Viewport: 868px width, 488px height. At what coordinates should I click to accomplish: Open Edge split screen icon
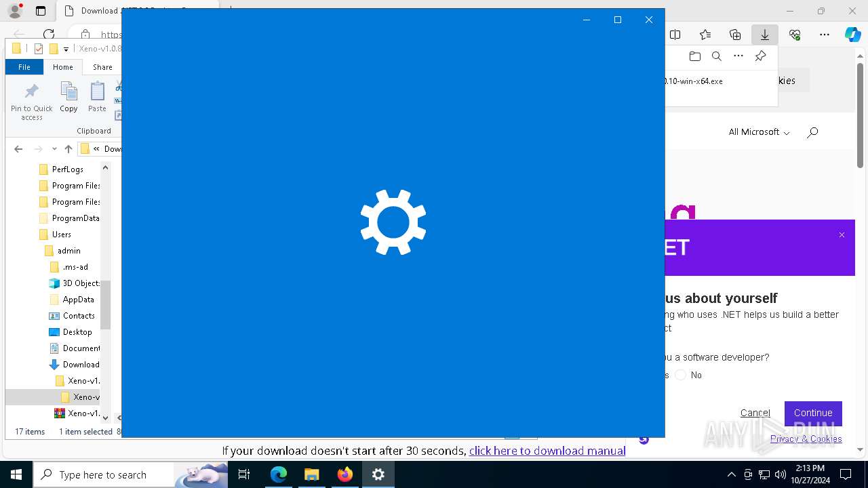[x=675, y=35]
